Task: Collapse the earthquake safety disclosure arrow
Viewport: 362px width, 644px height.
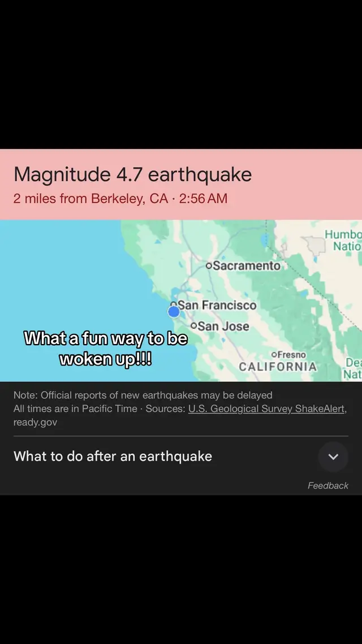Action: pos(333,457)
